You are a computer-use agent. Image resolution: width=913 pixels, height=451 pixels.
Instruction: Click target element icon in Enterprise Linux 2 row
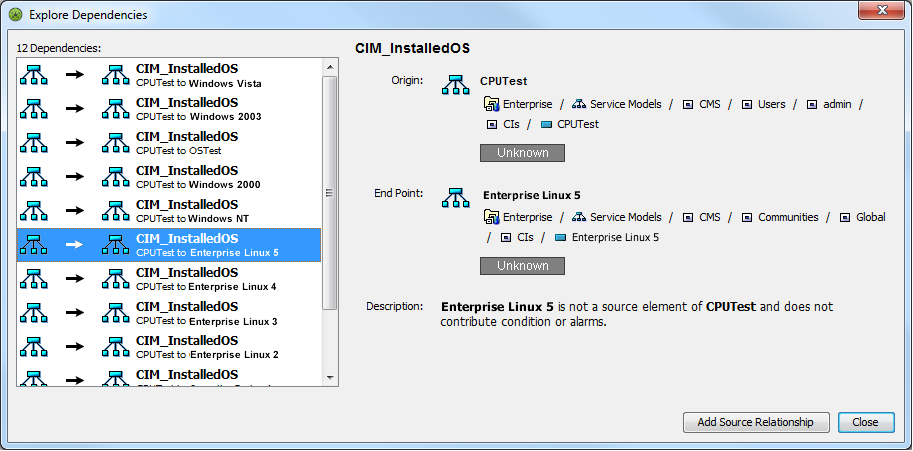pos(115,346)
